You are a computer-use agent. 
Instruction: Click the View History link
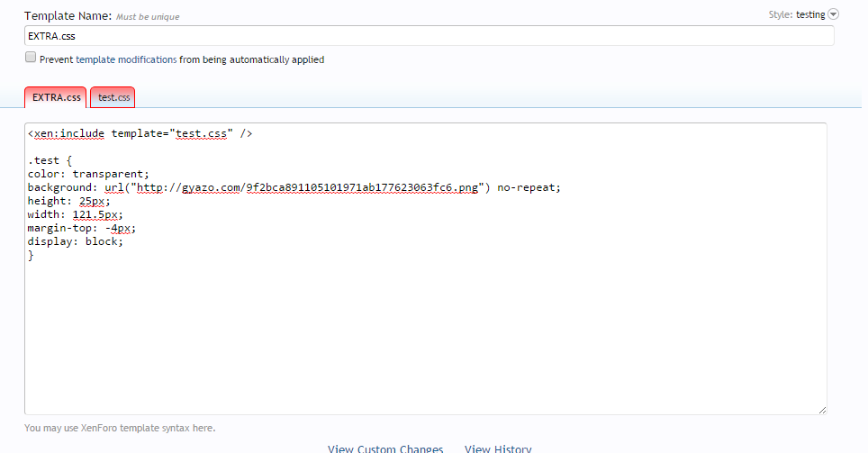498,448
